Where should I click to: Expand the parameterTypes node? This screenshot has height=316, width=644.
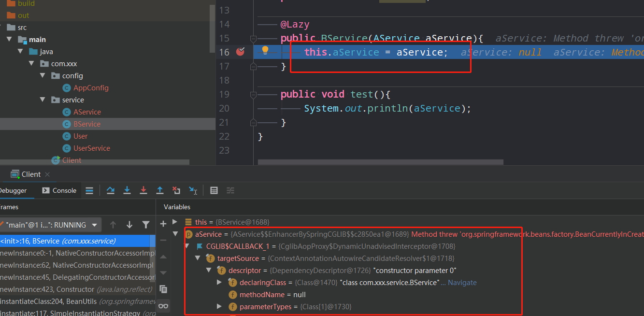[219, 306]
